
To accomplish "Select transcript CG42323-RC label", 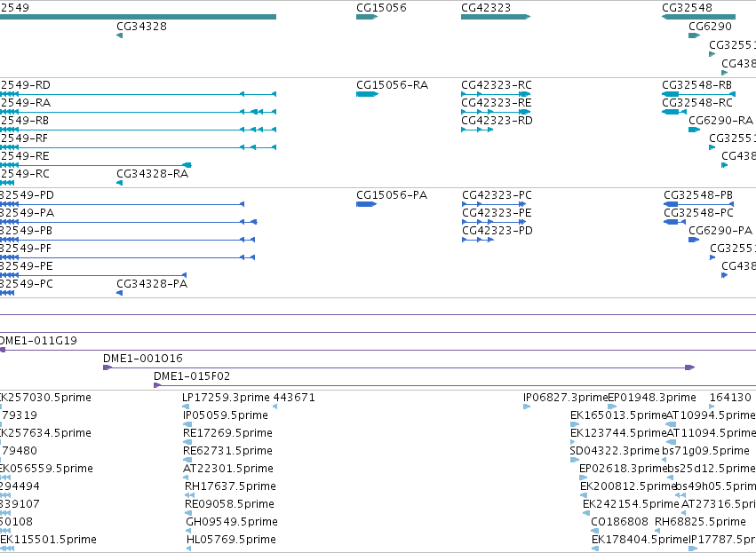I will [x=497, y=85].
